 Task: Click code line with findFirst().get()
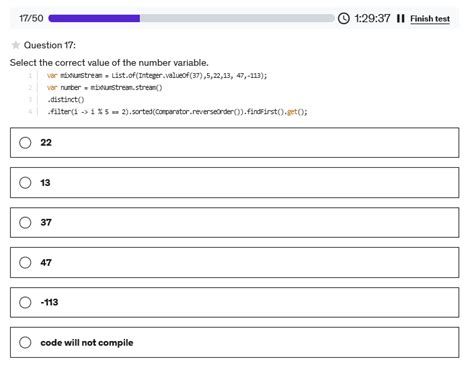click(177, 112)
